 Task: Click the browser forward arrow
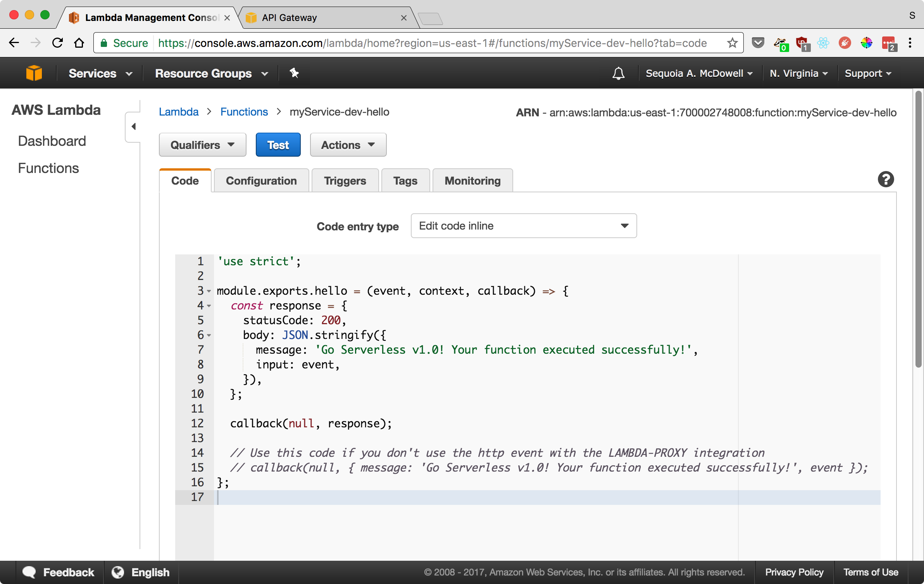(x=36, y=43)
